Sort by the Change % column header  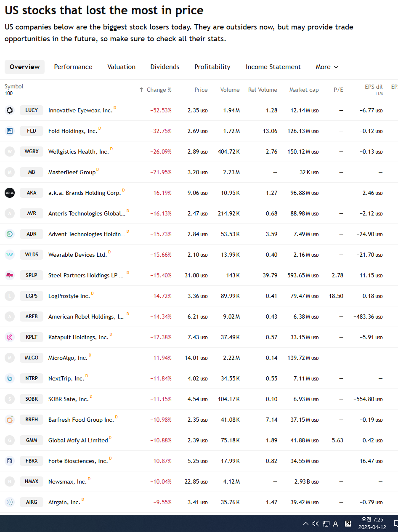point(155,90)
